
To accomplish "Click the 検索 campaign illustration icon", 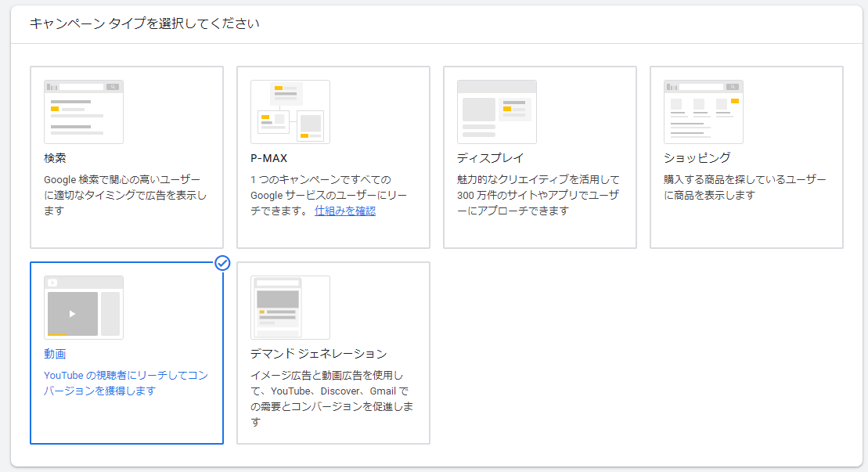I will [84, 112].
